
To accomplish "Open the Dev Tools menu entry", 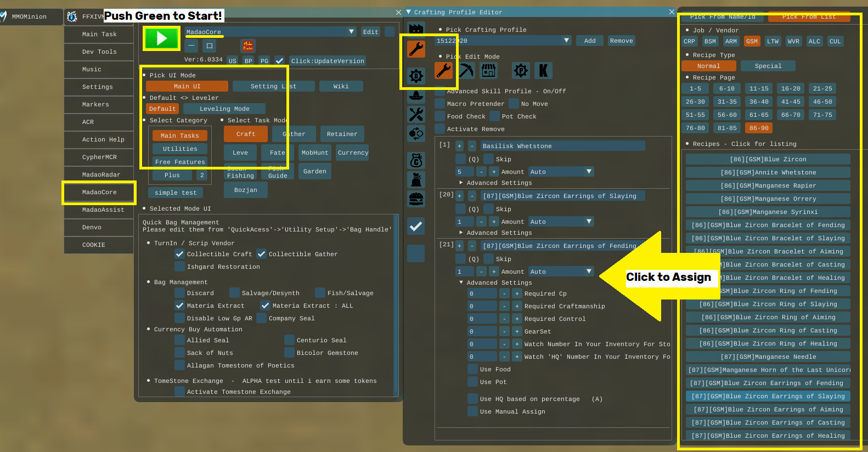I will pos(99,52).
